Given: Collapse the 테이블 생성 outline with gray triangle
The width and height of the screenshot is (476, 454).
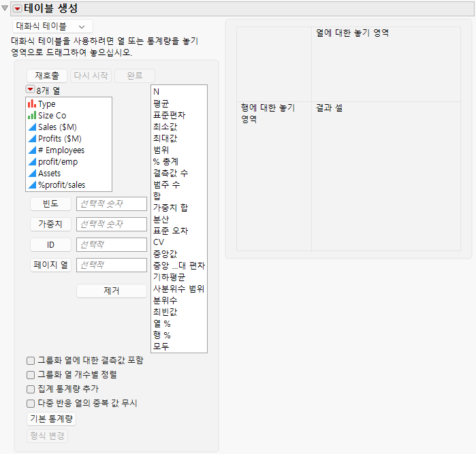Looking at the screenshot, I should (x=5, y=8).
